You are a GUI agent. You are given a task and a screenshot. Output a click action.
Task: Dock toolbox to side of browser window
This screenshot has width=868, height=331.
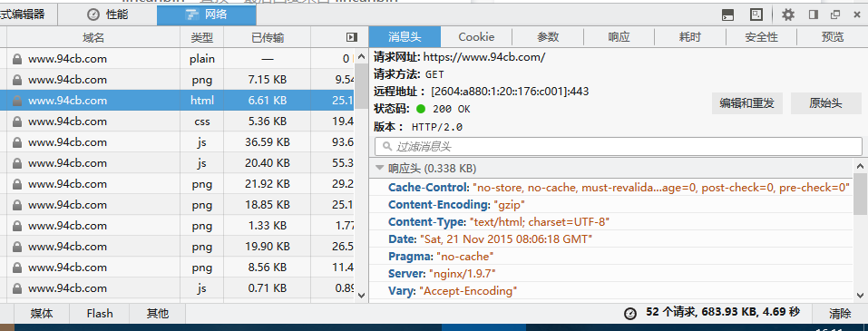[x=814, y=15]
